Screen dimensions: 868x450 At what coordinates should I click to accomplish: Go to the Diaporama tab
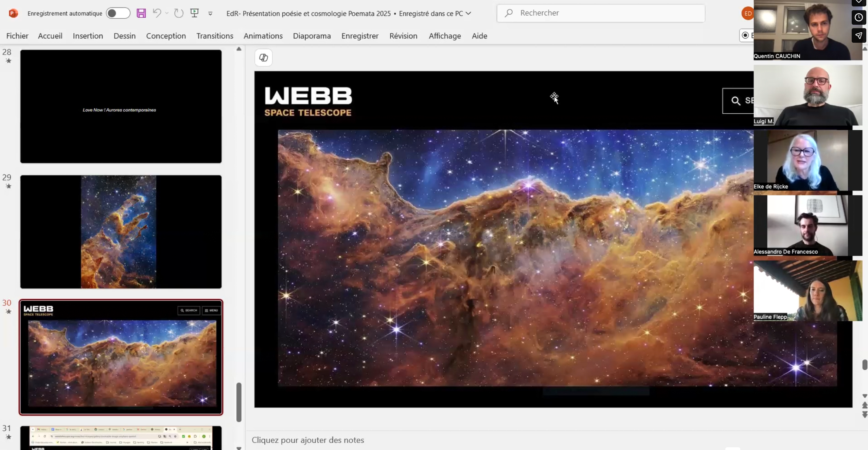pos(312,36)
